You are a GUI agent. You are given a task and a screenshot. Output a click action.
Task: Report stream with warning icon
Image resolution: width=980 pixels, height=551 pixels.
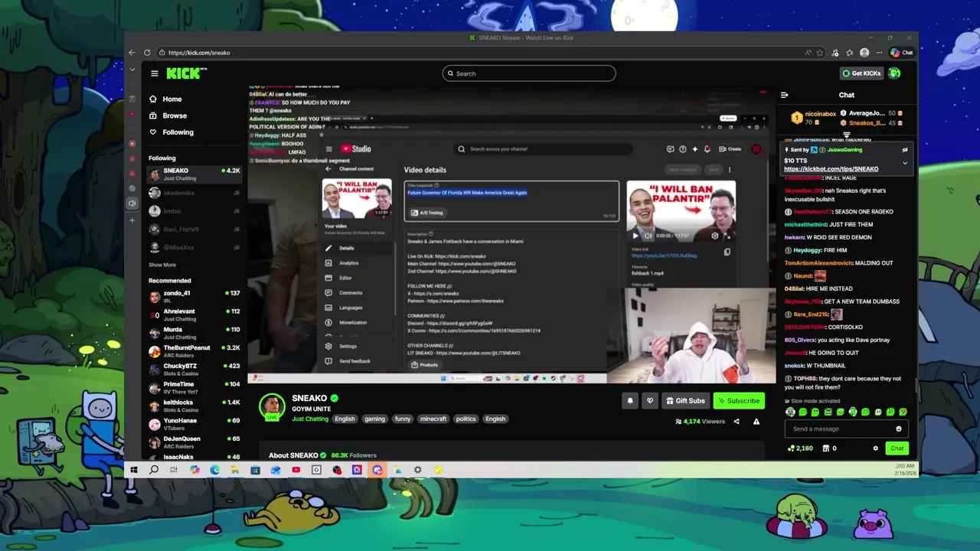tap(756, 421)
